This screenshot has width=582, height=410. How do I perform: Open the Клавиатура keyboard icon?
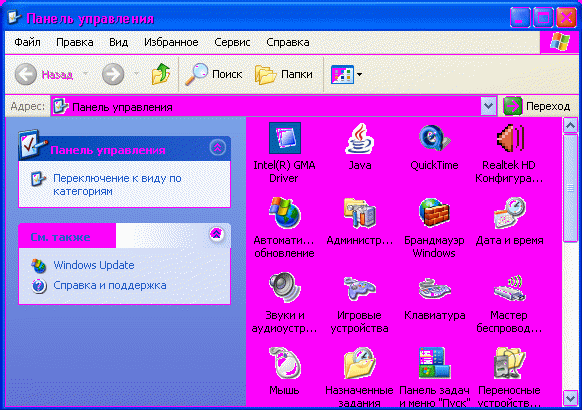(434, 289)
